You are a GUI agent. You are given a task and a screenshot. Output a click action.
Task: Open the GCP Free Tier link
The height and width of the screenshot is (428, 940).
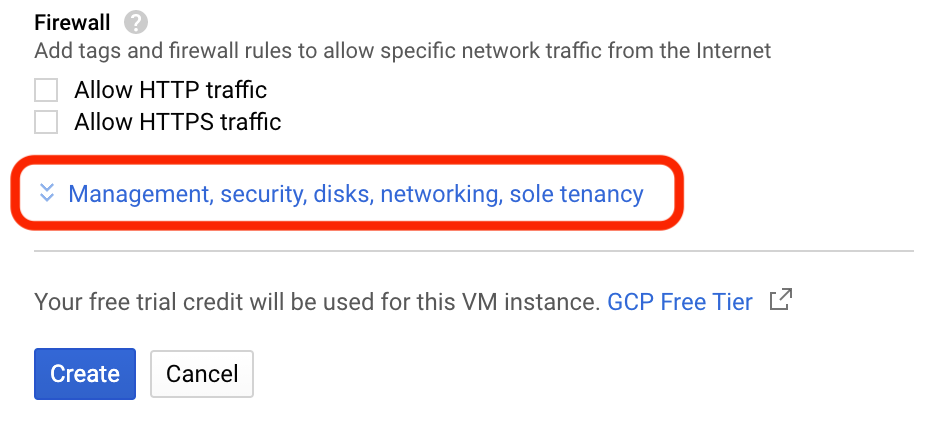[679, 302]
